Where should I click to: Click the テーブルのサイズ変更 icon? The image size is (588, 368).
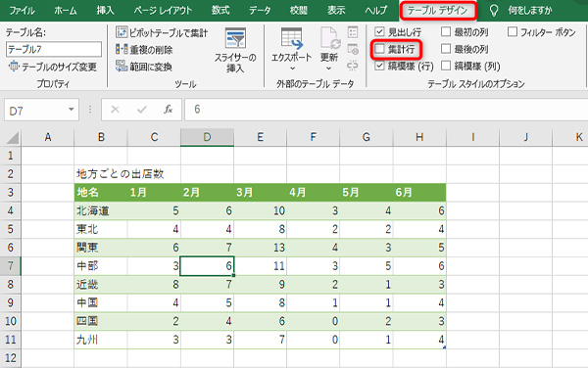click(x=14, y=67)
